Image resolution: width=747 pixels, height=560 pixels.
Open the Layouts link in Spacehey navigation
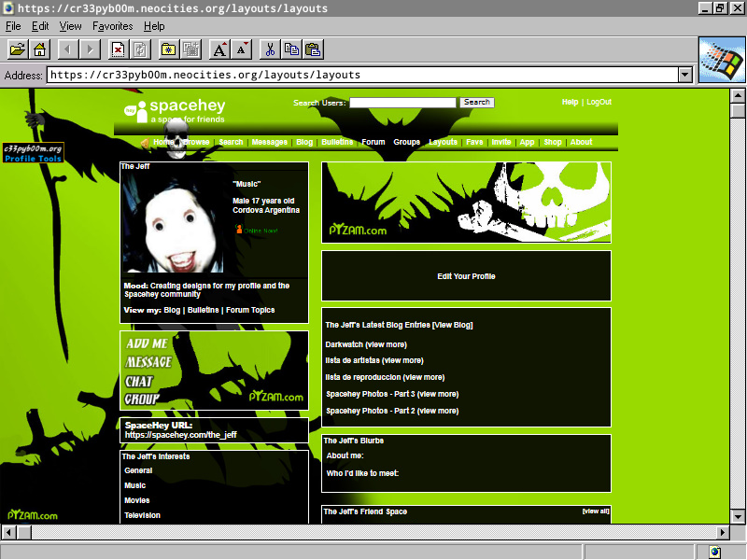(443, 143)
